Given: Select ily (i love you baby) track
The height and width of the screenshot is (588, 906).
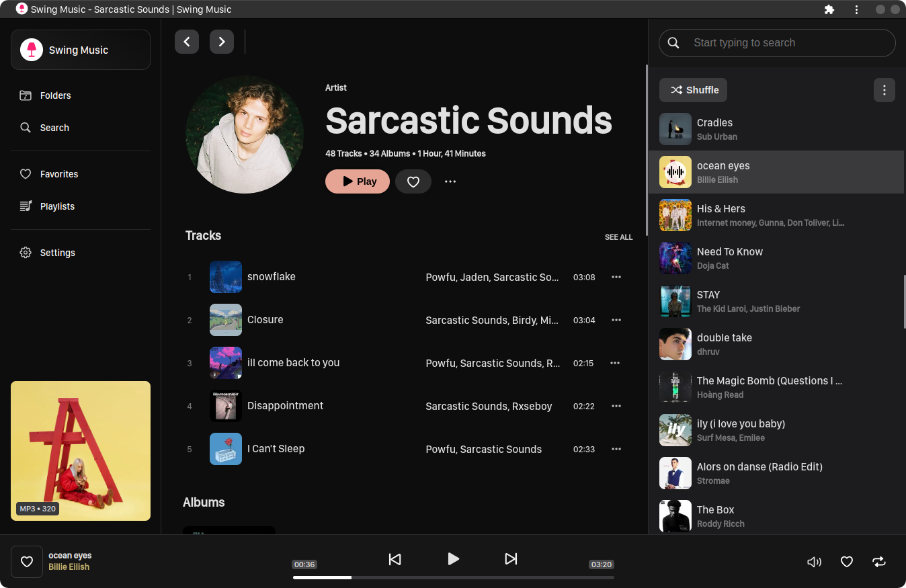Looking at the screenshot, I should (x=776, y=430).
